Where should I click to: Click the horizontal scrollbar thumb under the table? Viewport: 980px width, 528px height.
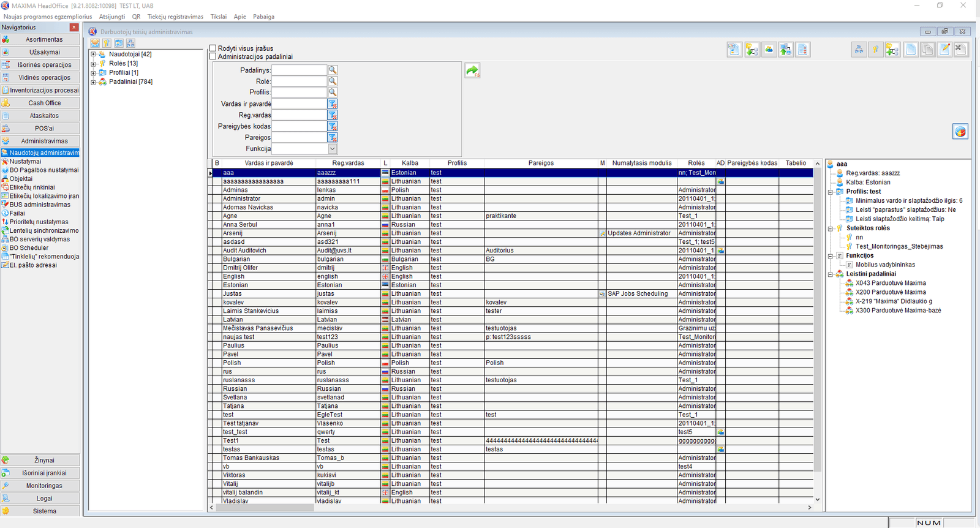(x=265, y=508)
